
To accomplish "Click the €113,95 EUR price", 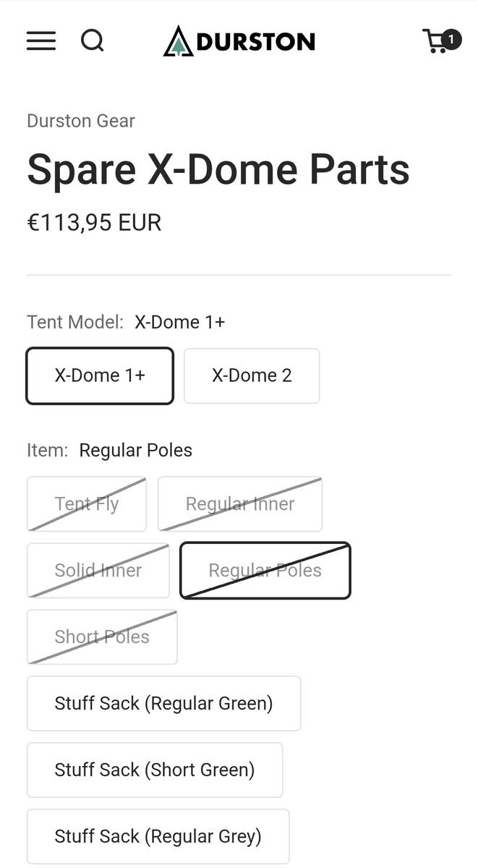I will pyautogui.click(x=94, y=223).
